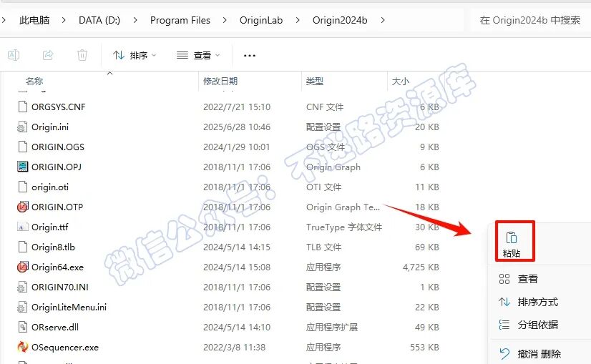Sort by 大小 column header
Viewport: 591px width, 364px height.
click(401, 81)
